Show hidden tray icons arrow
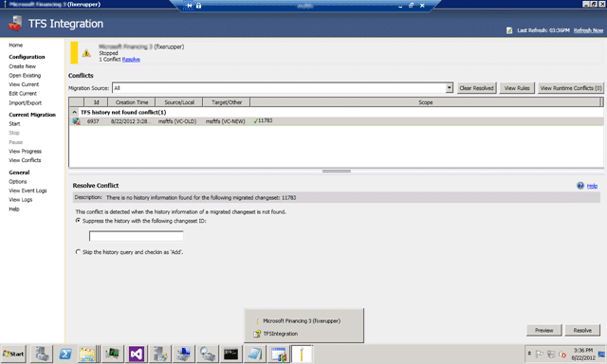Image resolution: width=607 pixels, height=364 pixels. coord(529,354)
